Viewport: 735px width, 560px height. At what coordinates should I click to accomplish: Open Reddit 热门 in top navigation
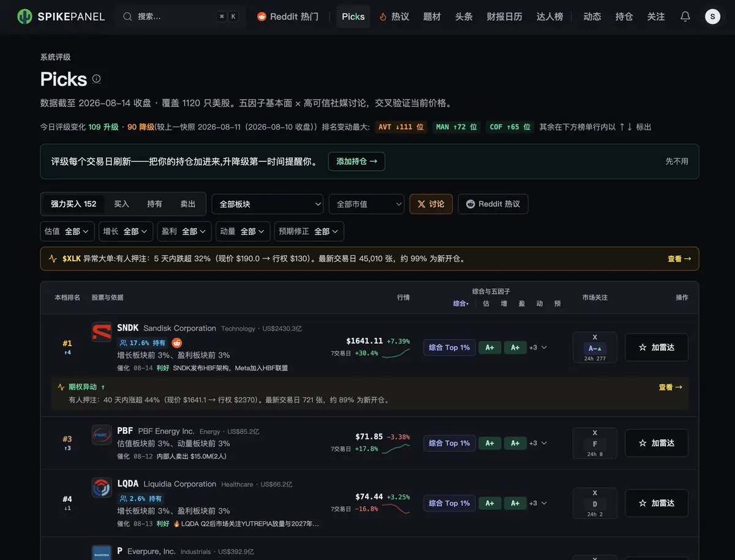click(x=288, y=17)
